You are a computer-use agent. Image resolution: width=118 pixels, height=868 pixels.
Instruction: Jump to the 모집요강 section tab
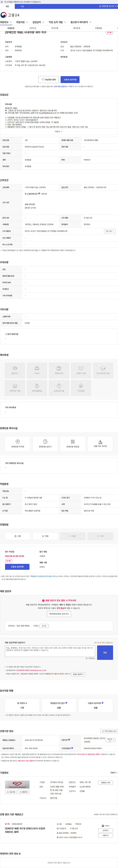pyautogui.click(x=11, y=28)
